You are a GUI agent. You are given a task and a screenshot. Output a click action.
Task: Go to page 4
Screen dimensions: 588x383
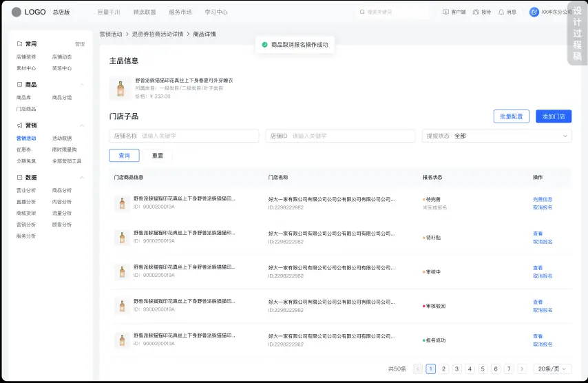tap(470, 369)
